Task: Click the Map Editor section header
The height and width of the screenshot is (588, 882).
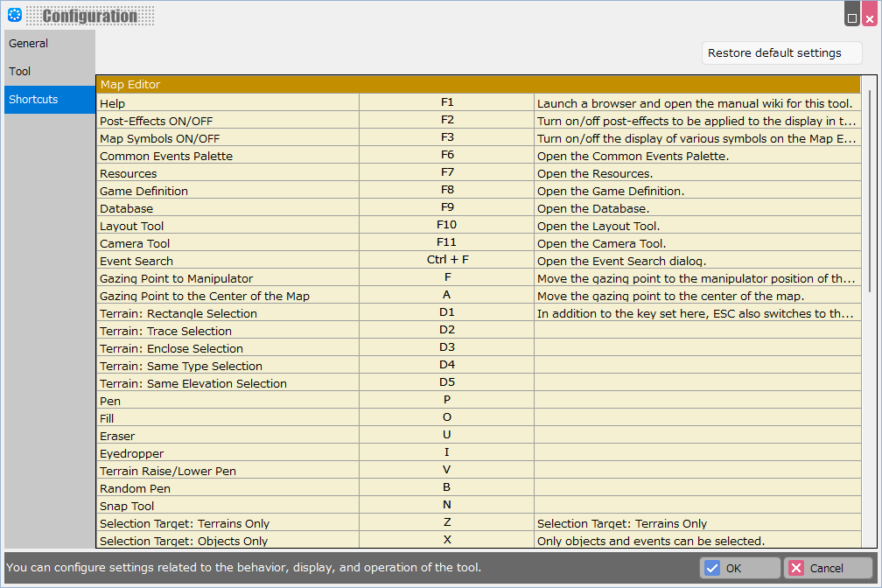Action: click(478, 85)
